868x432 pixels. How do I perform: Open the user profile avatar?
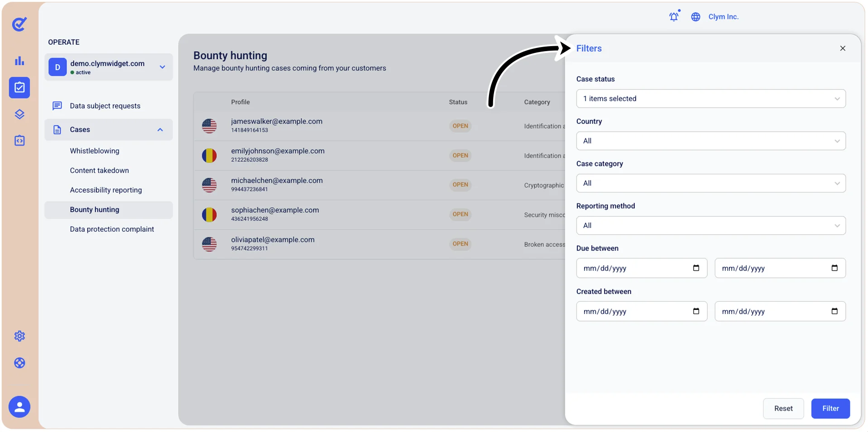[19, 407]
